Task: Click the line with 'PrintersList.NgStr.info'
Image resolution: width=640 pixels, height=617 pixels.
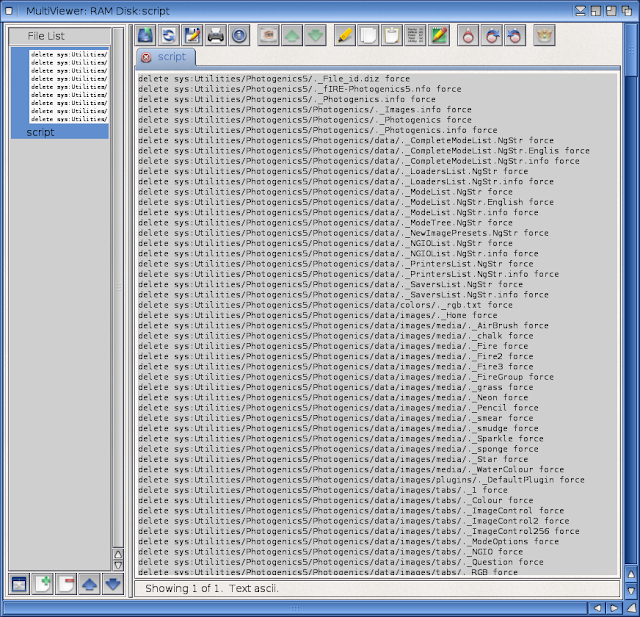Action: coord(348,274)
